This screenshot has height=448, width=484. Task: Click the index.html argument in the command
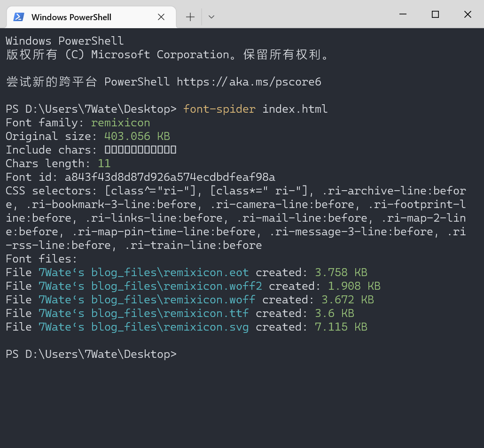pyautogui.click(x=295, y=109)
